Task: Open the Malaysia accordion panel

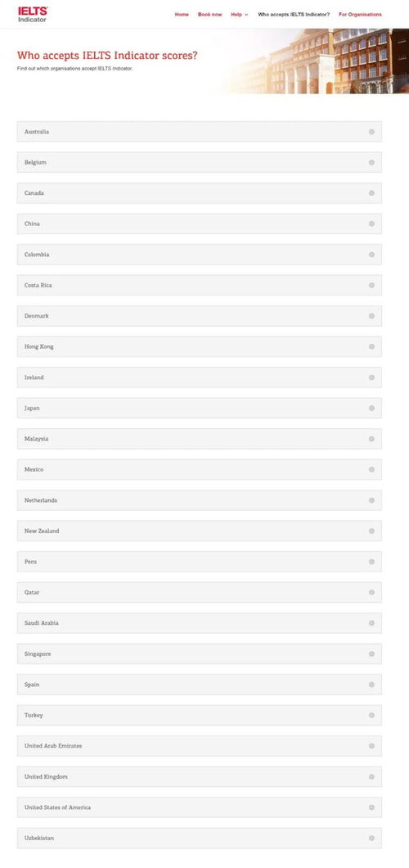Action: point(200,438)
